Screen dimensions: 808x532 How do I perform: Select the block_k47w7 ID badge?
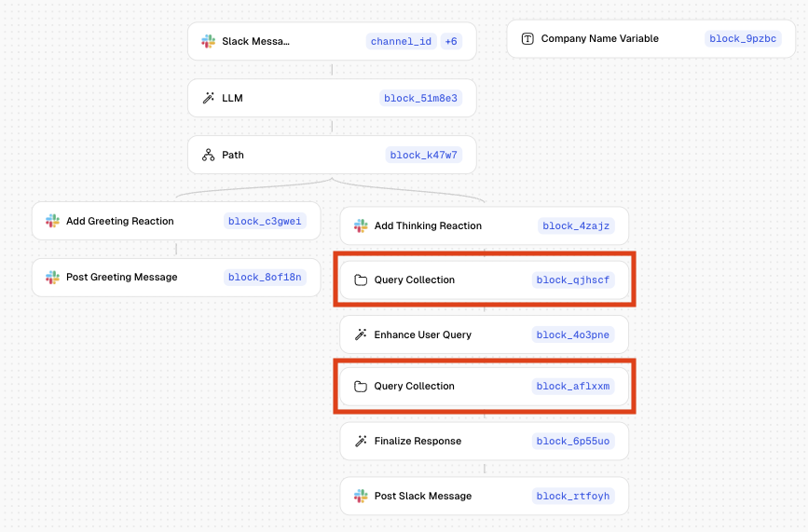point(424,155)
